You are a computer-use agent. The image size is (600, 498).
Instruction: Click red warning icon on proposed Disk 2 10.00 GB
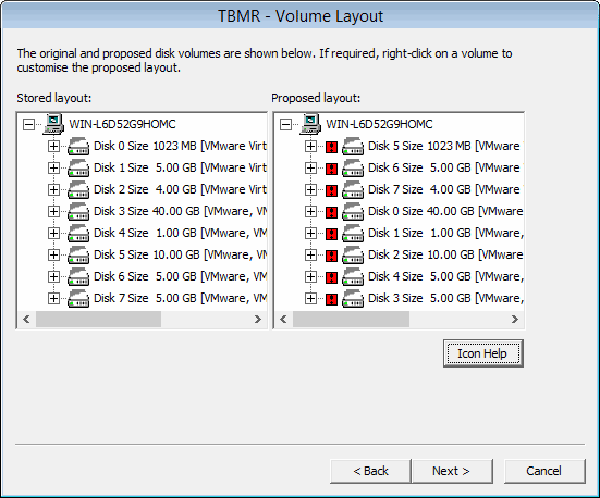pos(332,256)
